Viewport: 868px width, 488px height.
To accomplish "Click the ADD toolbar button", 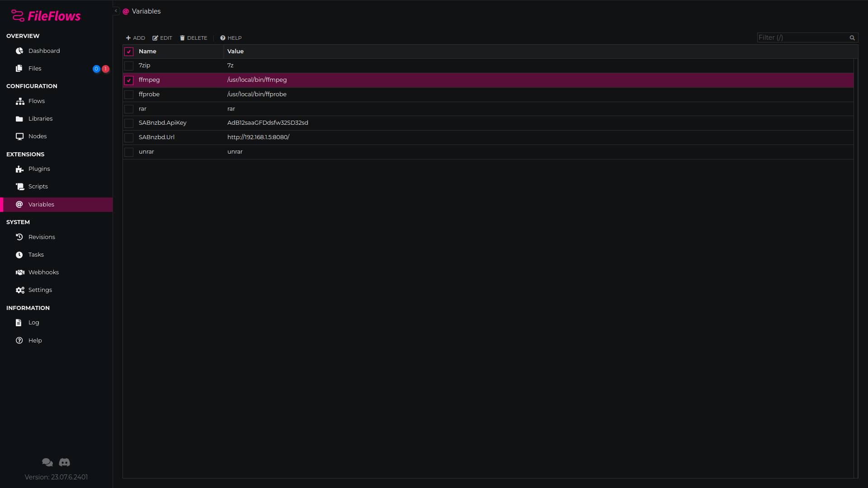I will tap(136, 38).
